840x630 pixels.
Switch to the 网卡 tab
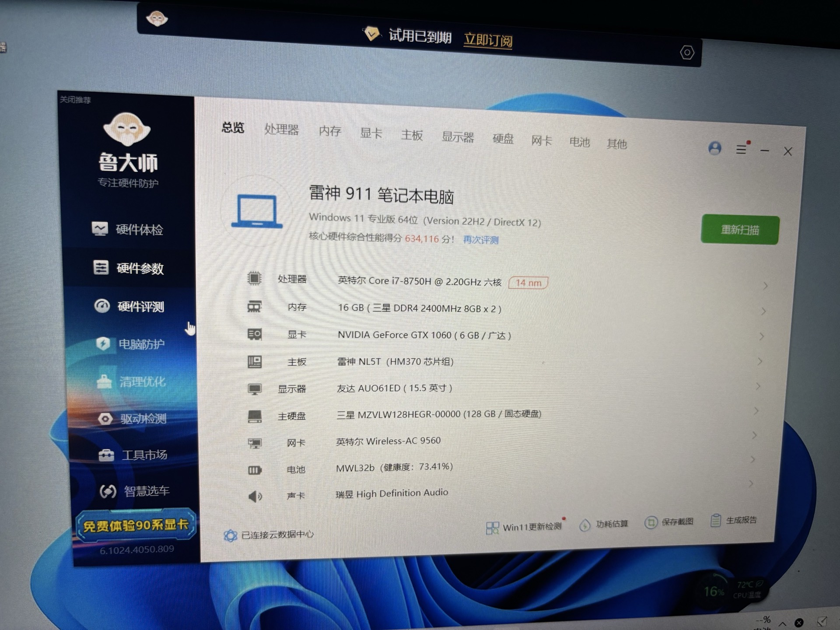point(542,140)
